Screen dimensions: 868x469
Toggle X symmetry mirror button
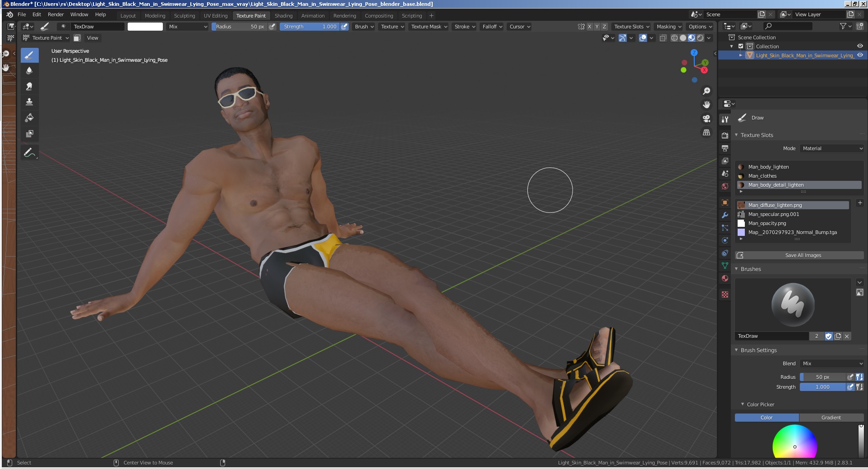pyautogui.click(x=589, y=27)
